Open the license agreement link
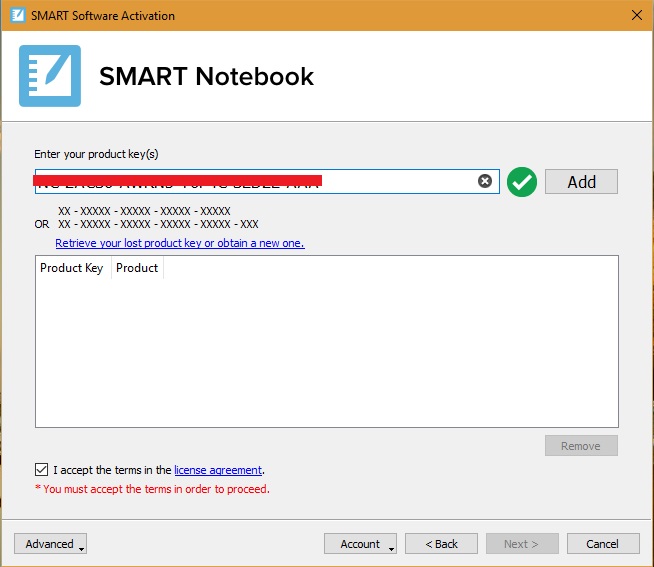 pos(218,470)
